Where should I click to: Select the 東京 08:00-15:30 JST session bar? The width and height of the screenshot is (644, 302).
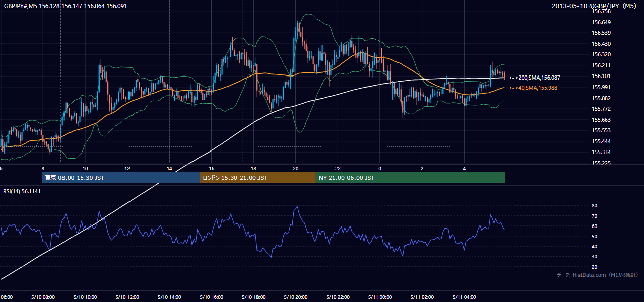pos(121,178)
